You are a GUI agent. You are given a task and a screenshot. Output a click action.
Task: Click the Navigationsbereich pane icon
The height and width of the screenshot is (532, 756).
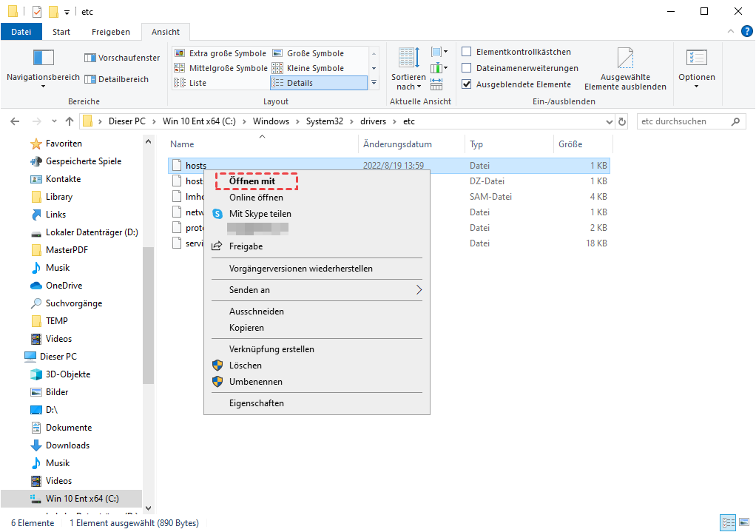[x=43, y=58]
